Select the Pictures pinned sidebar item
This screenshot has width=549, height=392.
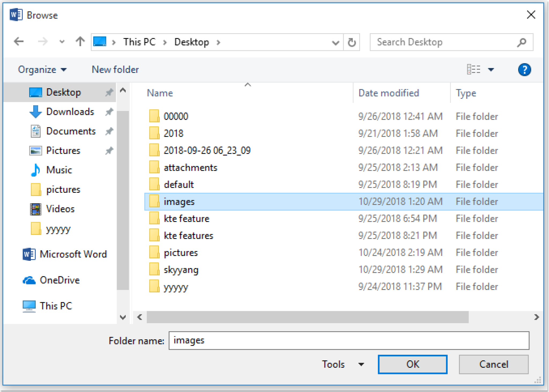click(x=63, y=150)
